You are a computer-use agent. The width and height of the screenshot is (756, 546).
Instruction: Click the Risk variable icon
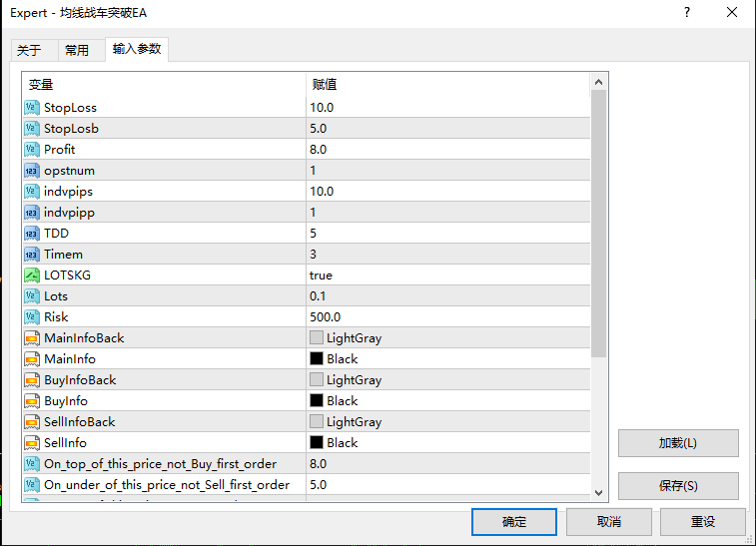(31, 317)
